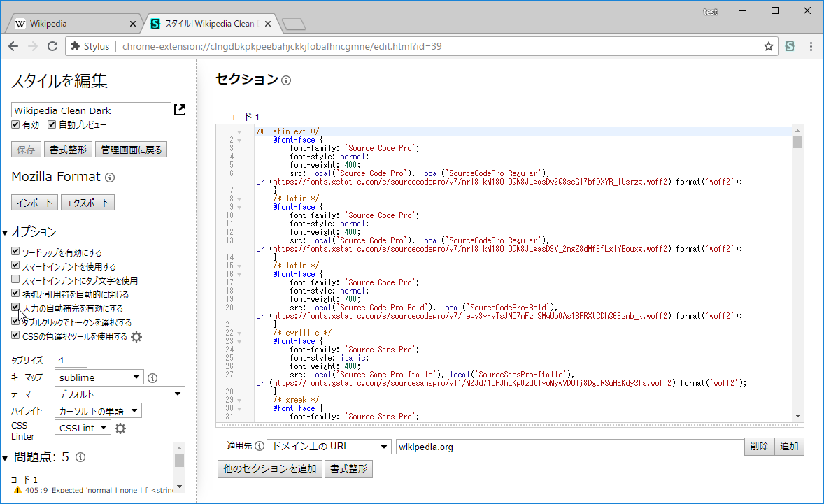Click the browser address bar URL
The width and height of the screenshot is (824, 504).
click(282, 46)
